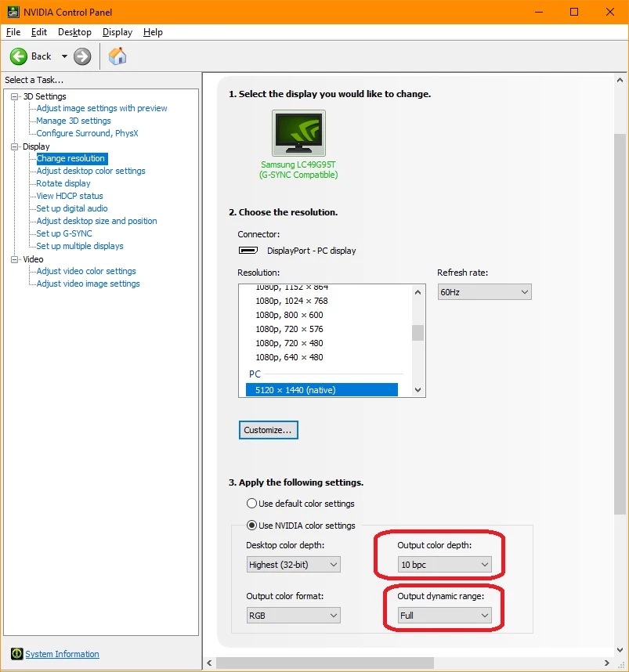This screenshot has height=672, width=629.
Task: Open Output color format RGB dropdown
Action: (294, 616)
